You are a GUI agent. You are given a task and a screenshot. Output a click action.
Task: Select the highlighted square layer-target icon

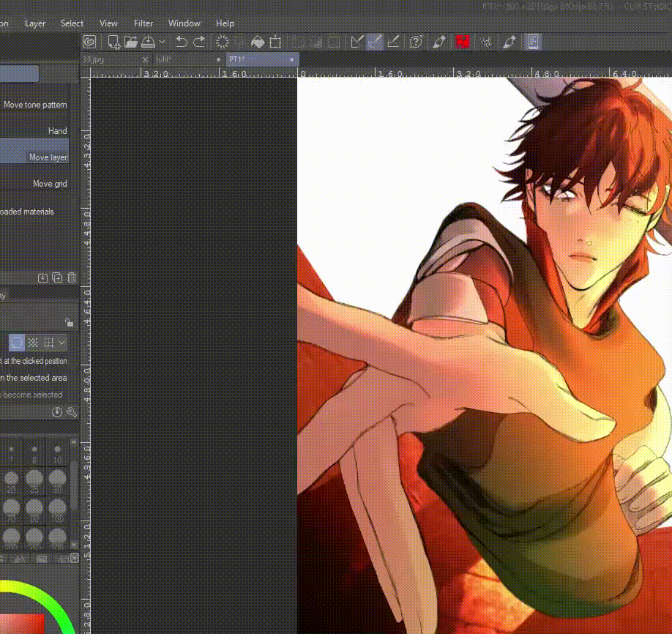tap(17, 343)
